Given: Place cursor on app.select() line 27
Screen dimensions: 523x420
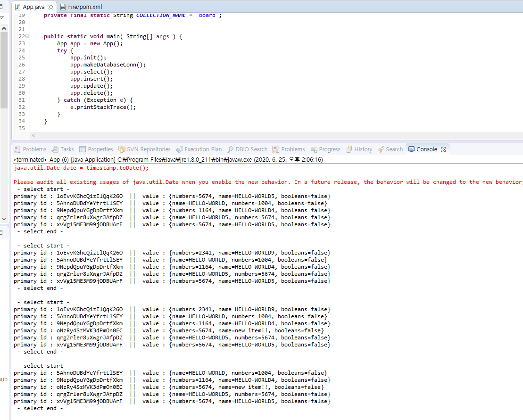Looking at the screenshot, I should click(91, 72).
